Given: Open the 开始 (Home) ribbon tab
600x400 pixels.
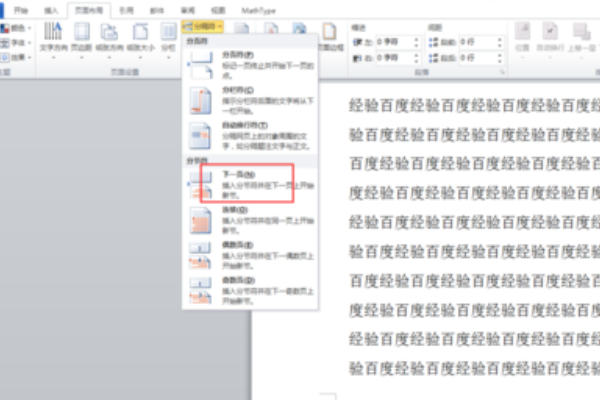Looking at the screenshot, I should click(x=21, y=10).
